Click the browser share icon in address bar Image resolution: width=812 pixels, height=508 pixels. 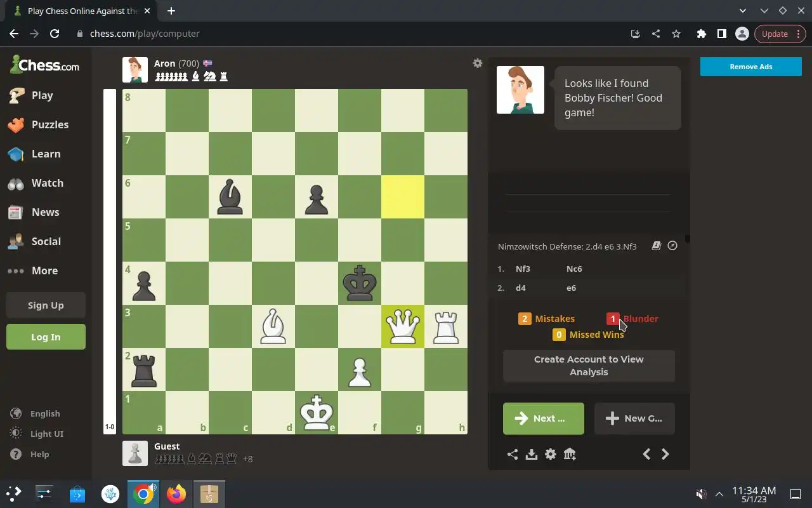click(656, 34)
